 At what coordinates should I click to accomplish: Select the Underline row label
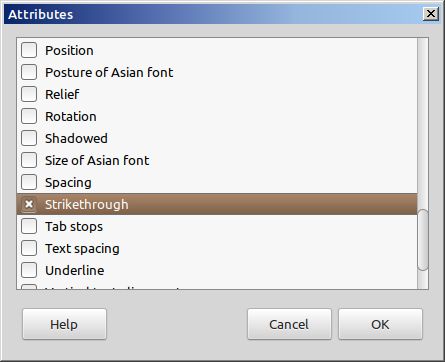point(75,271)
